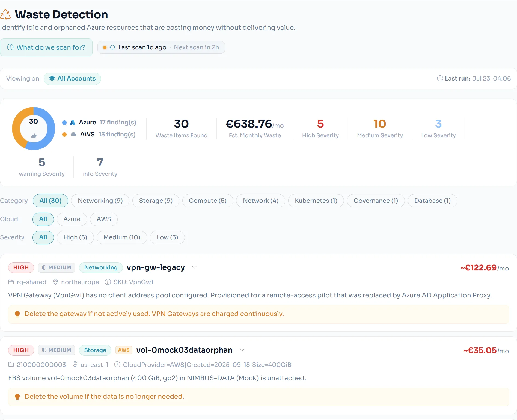The image size is (517, 420).
Task: Click the location pin beside northeurope
Action: click(55, 282)
